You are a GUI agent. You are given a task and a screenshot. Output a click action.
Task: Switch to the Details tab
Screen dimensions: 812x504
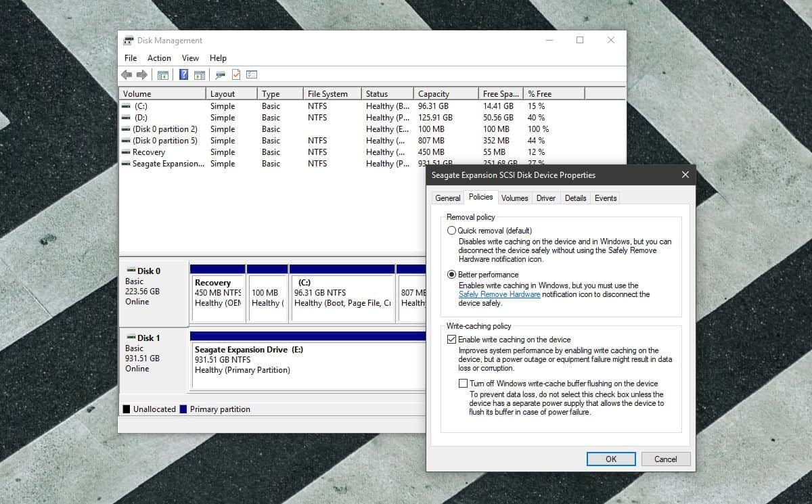pyautogui.click(x=575, y=198)
